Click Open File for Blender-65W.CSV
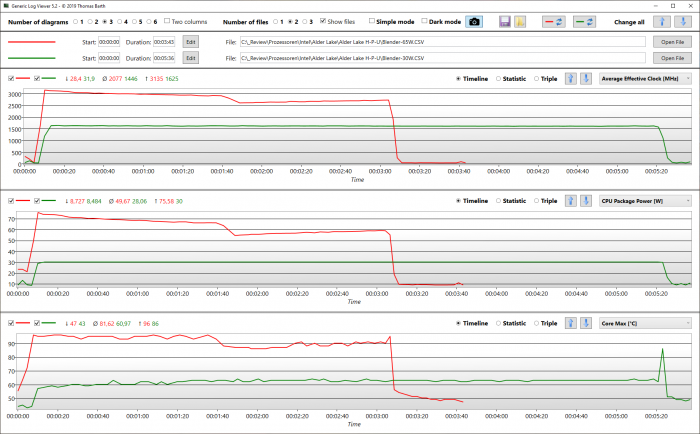The image size is (700, 434). 672,42
